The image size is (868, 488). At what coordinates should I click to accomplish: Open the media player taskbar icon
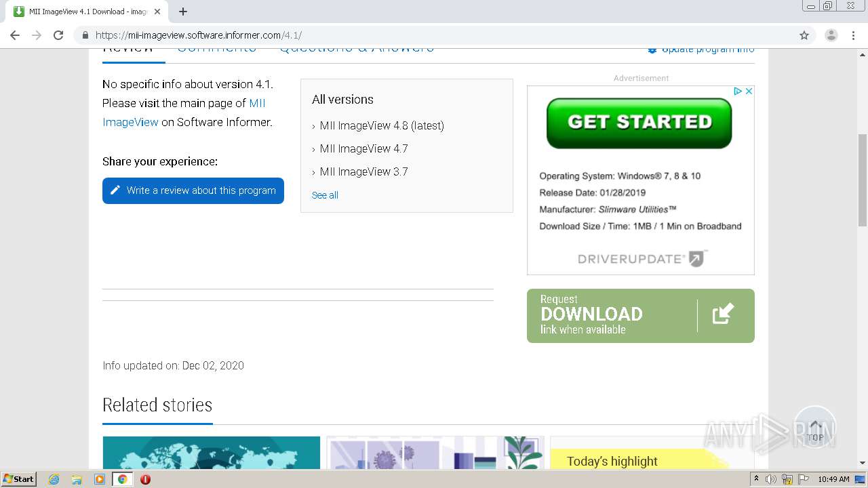(100, 479)
